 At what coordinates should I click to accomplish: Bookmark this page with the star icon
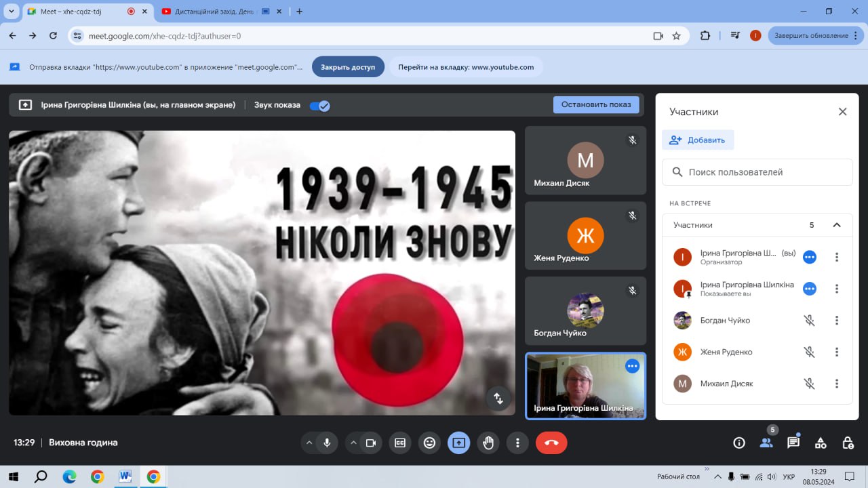[x=676, y=36]
